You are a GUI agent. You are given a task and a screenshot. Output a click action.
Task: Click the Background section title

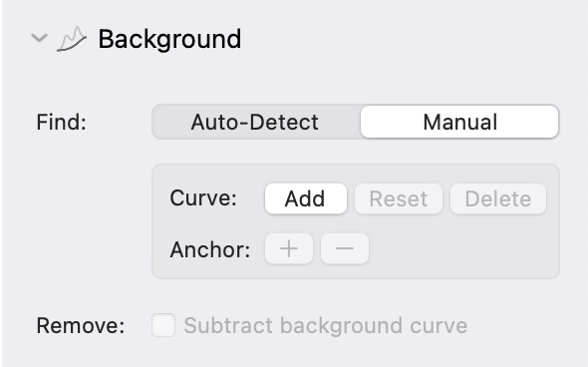[x=169, y=39]
